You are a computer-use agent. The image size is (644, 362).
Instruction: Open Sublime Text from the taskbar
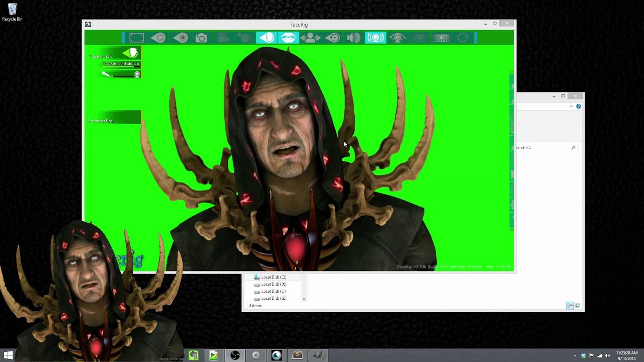click(x=297, y=355)
